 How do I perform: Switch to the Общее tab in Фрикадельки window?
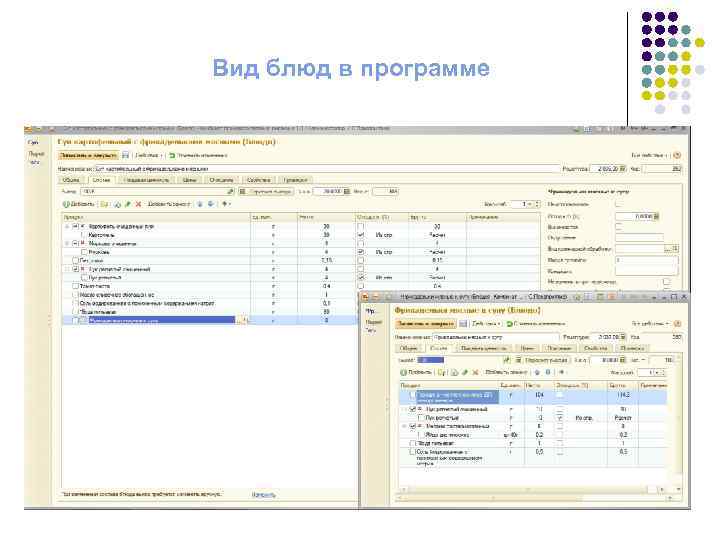(408, 349)
